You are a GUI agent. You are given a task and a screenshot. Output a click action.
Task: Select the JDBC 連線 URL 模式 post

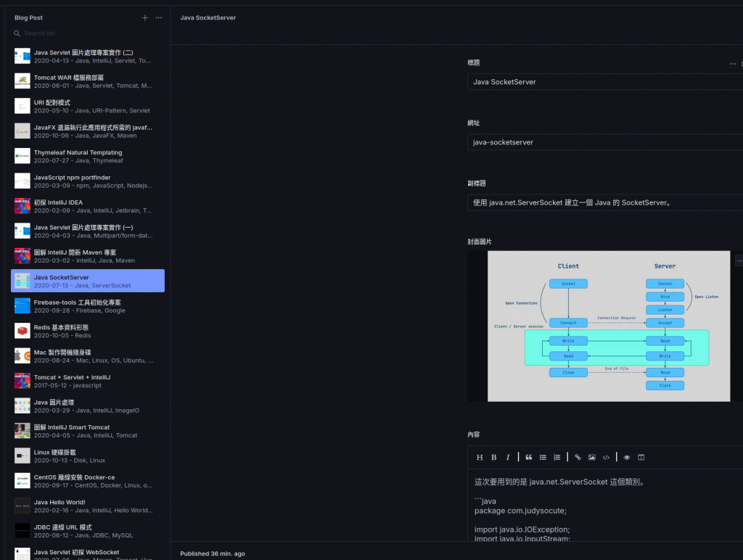(x=88, y=531)
